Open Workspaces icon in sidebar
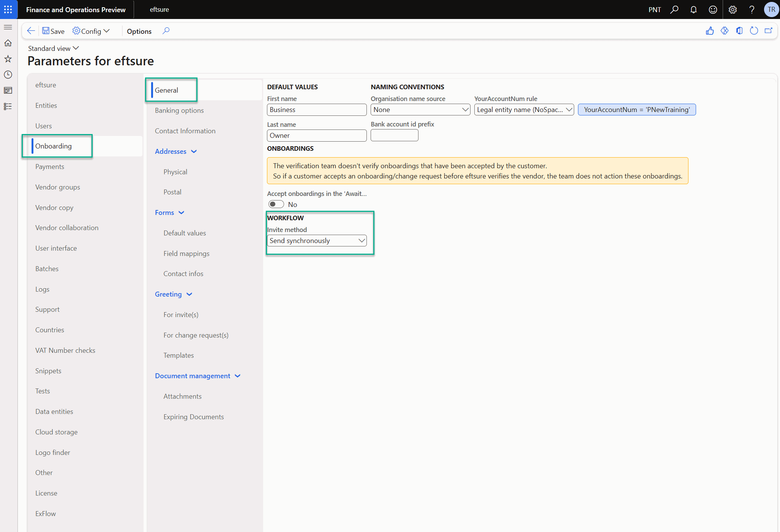Viewport: 780px width, 532px height. (x=8, y=90)
